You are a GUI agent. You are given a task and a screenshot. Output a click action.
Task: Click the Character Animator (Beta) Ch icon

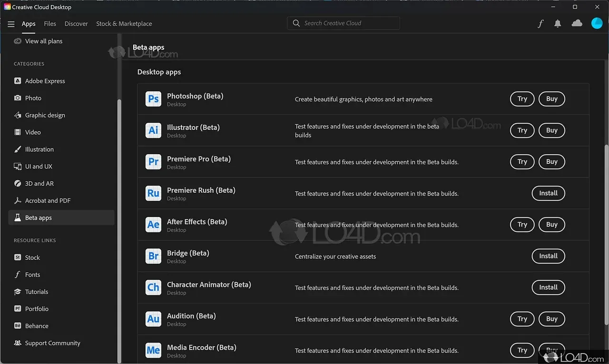pyautogui.click(x=153, y=287)
